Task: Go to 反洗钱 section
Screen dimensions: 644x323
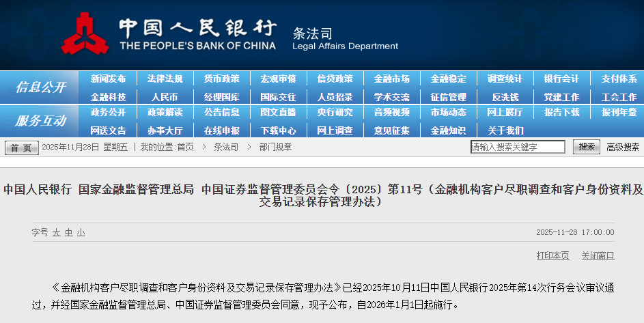Action: tap(505, 98)
